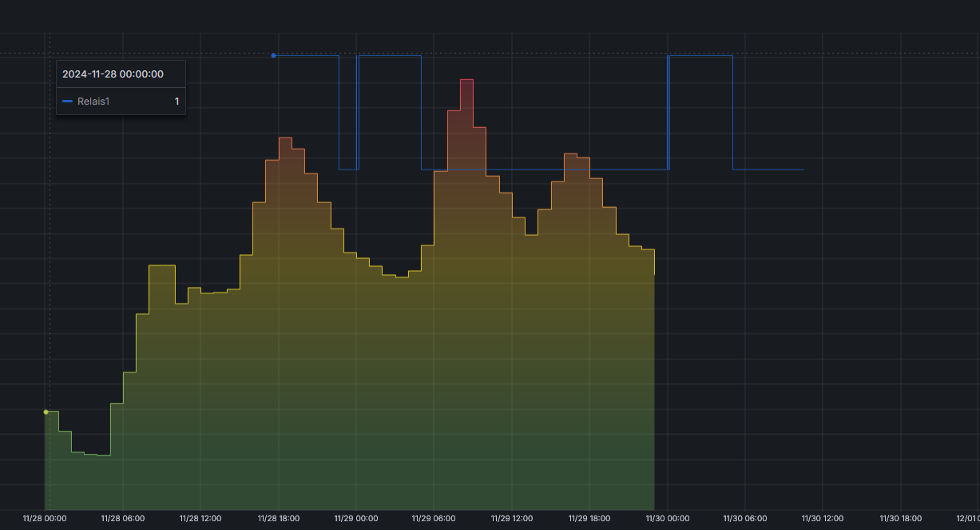This screenshot has width=980, height=530.
Task: Click the 2024-11-28 00:00:00 tooltip timestamp
Action: pyautogui.click(x=113, y=74)
